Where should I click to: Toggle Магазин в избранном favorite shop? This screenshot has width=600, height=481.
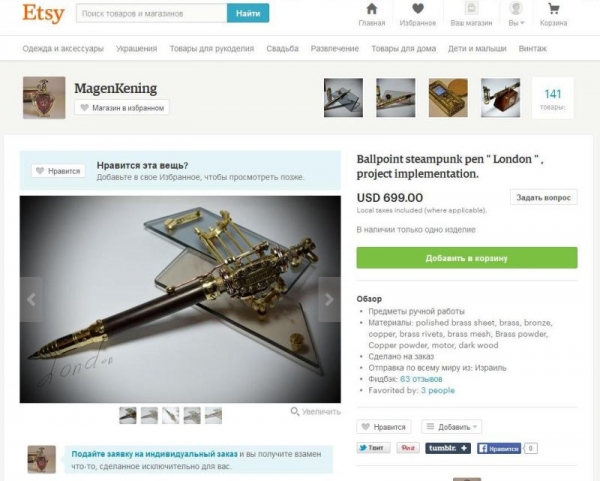(122, 108)
